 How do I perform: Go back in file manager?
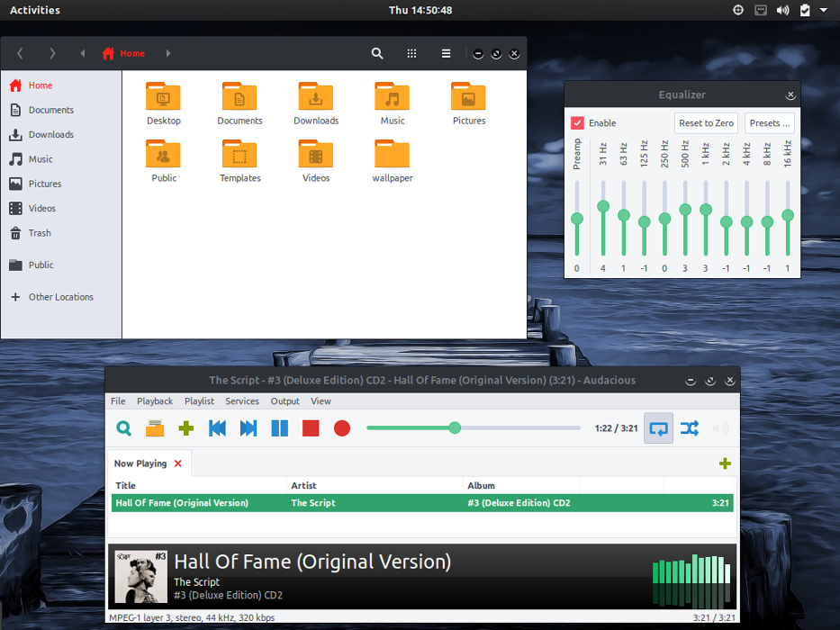click(20, 53)
